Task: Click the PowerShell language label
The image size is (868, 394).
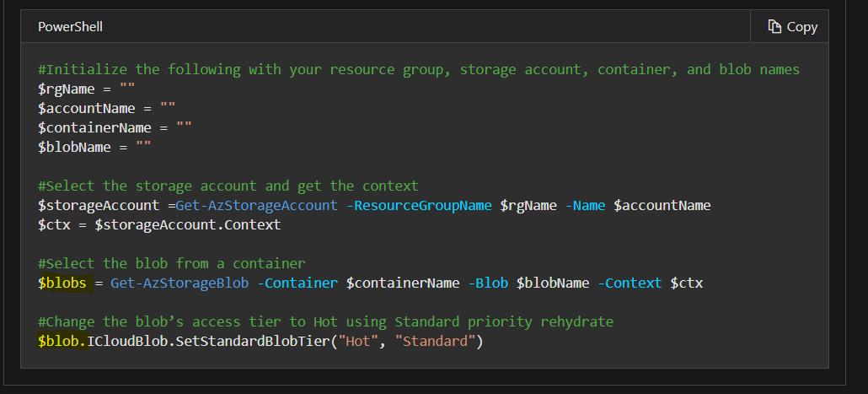Action: tap(70, 27)
